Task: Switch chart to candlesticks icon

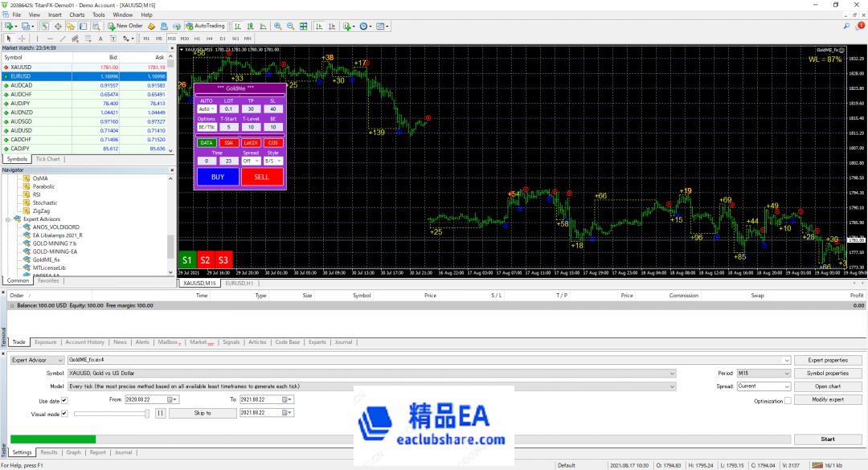Action: coord(250,26)
